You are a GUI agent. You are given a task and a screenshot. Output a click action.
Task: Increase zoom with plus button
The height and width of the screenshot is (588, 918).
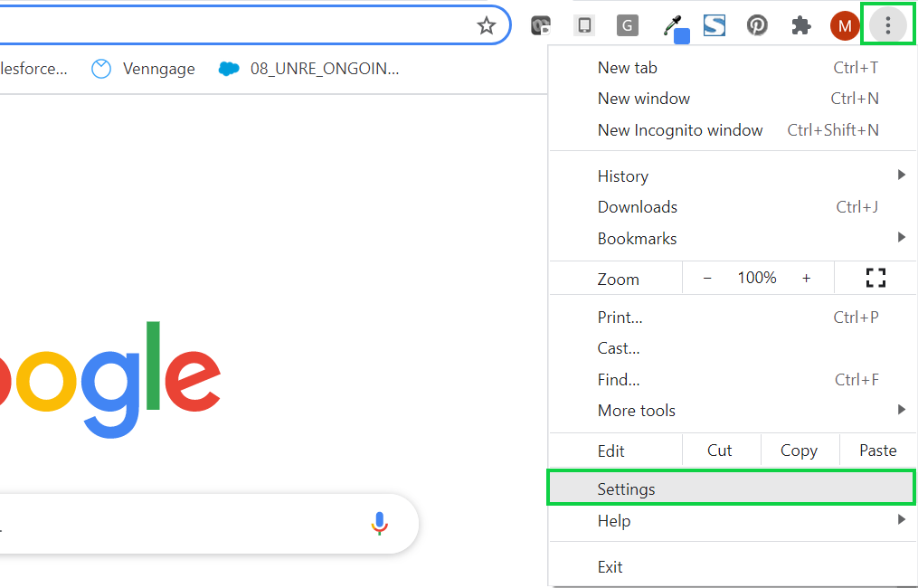806,279
